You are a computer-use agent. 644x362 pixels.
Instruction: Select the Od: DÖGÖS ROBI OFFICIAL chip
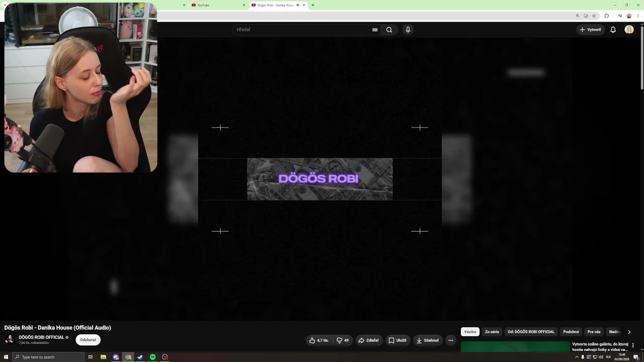tap(531, 332)
